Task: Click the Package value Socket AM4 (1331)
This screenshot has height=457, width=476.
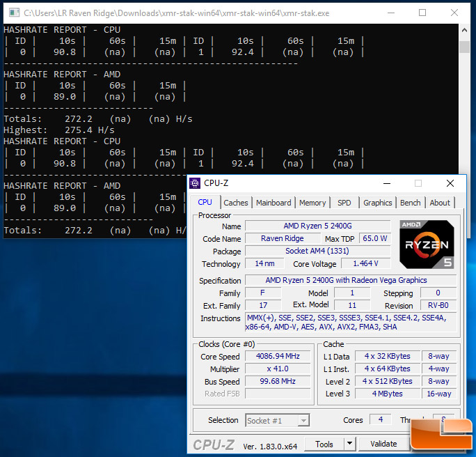Action: click(x=317, y=251)
